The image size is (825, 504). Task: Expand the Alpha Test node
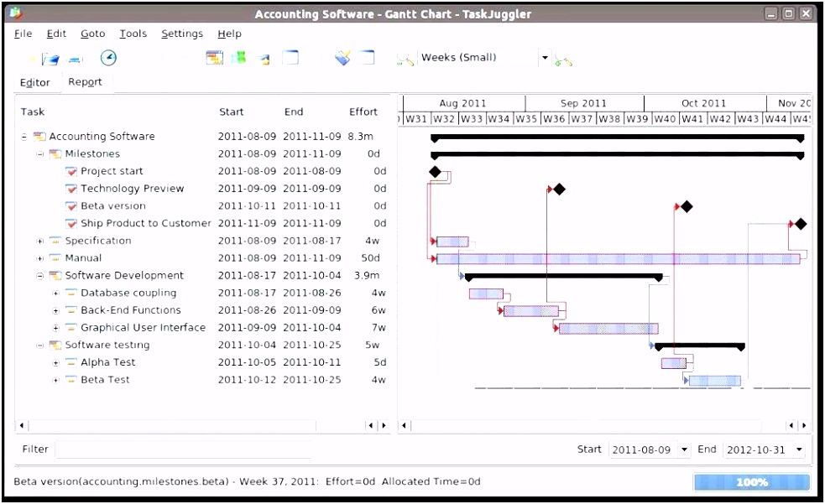[55, 362]
